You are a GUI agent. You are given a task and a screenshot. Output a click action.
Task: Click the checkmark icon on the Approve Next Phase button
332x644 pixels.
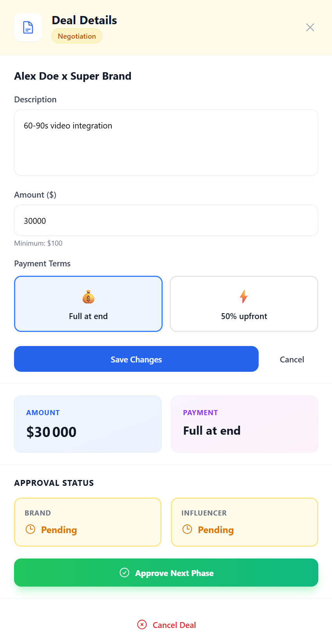click(124, 573)
